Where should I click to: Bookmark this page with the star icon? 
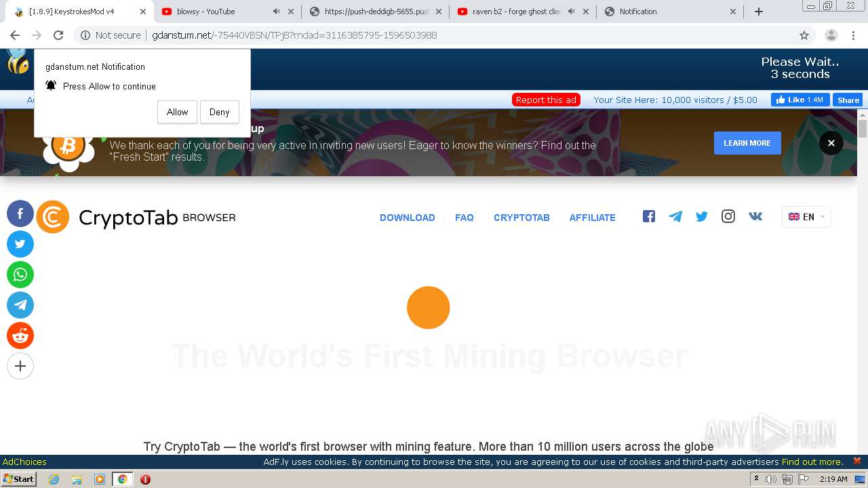(804, 35)
